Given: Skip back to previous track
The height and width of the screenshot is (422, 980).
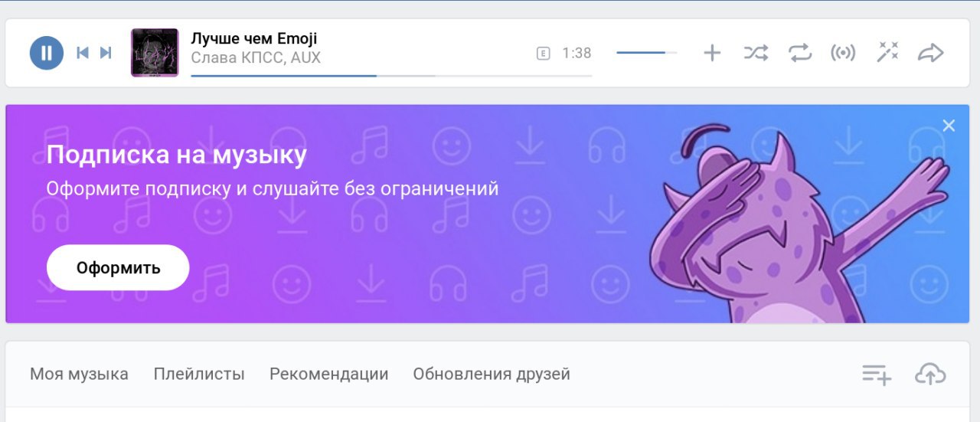Looking at the screenshot, I should pyautogui.click(x=83, y=53).
